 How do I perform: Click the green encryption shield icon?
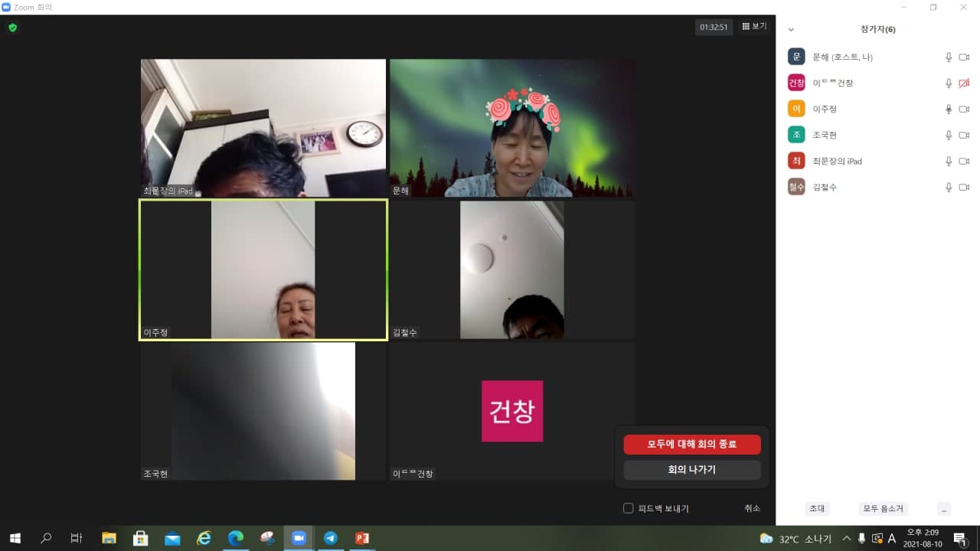pos(12,28)
